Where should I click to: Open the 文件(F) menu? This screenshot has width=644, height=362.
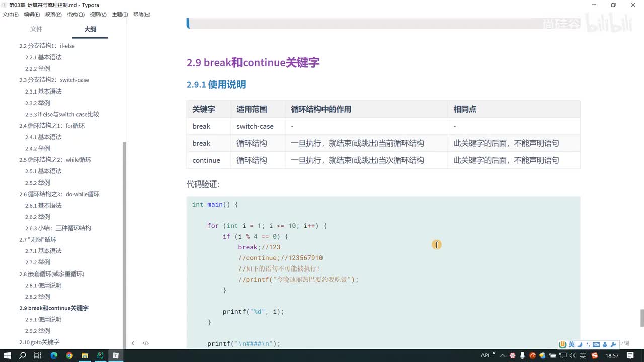tap(11, 15)
